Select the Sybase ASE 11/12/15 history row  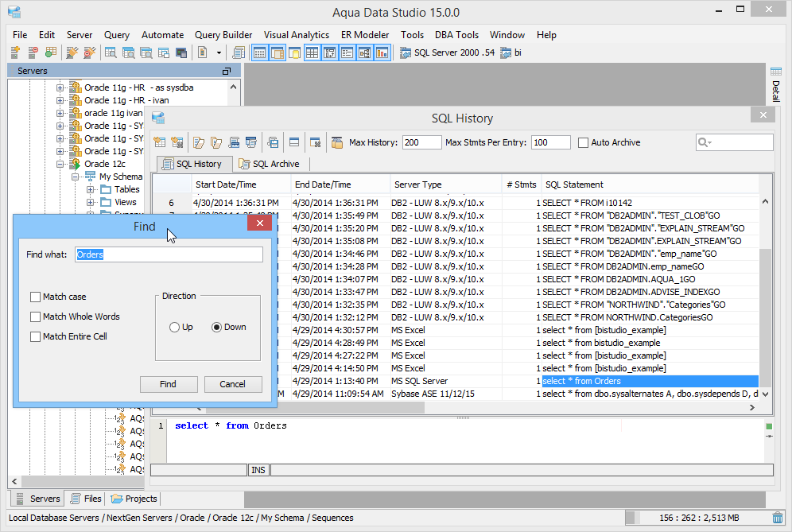pyautogui.click(x=518, y=394)
